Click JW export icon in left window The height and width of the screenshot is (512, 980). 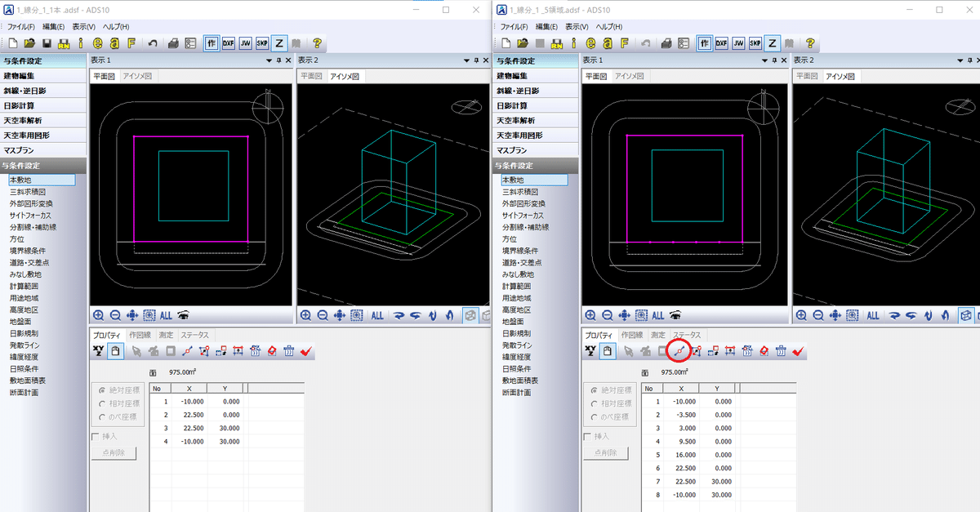point(246,43)
